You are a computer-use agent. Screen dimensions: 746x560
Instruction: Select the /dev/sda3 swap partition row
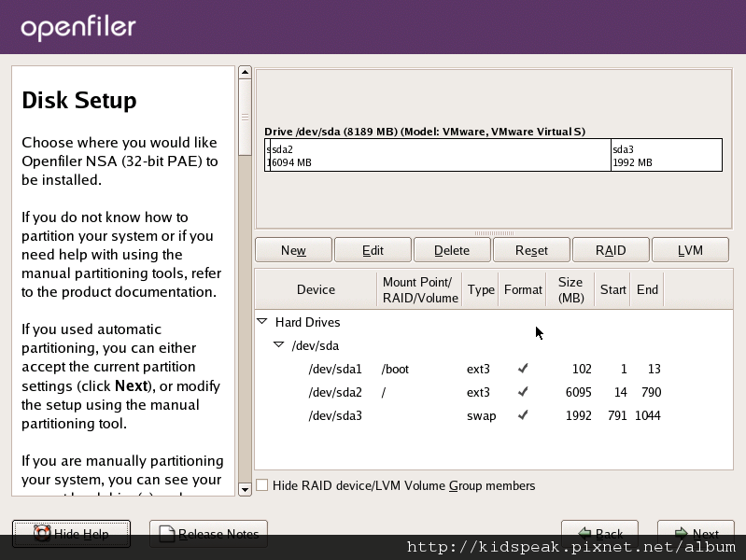pos(494,415)
